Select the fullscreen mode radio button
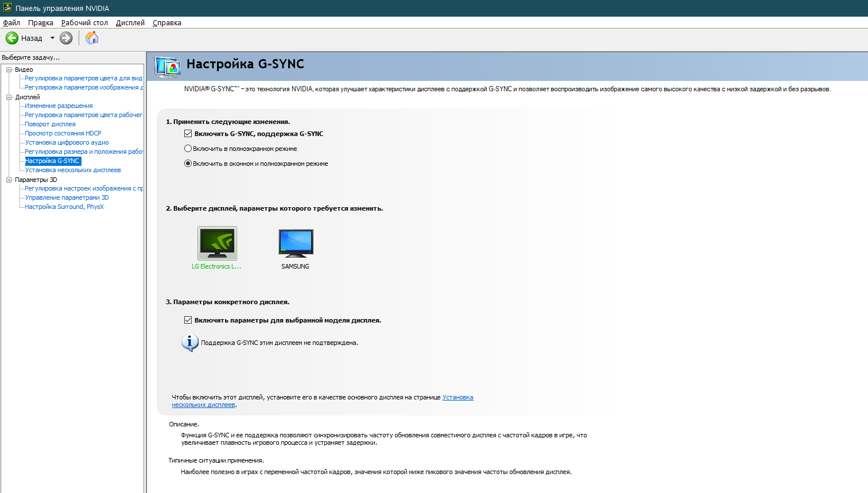 (188, 149)
